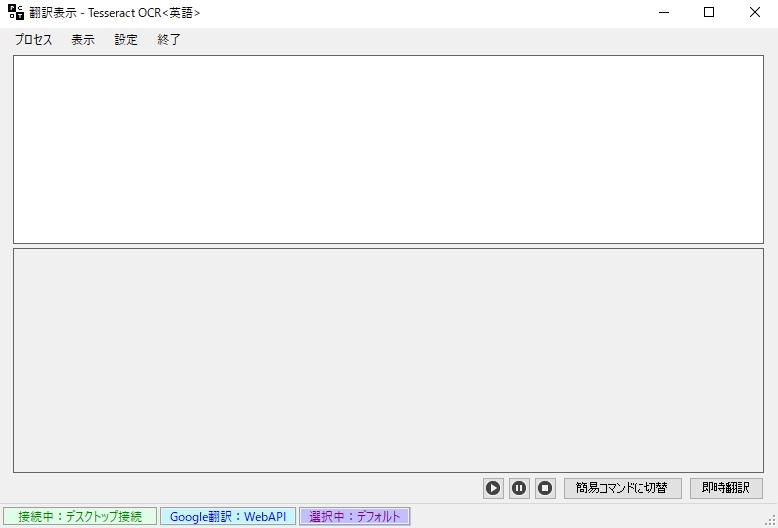Open the 表示 menu
This screenshot has width=778, height=528.
(83, 40)
